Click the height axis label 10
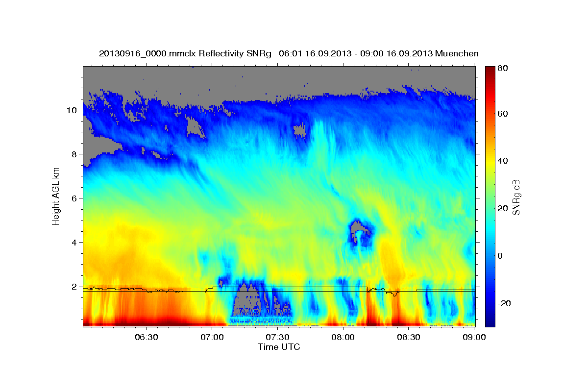The height and width of the screenshot is (392, 588). tap(72, 110)
